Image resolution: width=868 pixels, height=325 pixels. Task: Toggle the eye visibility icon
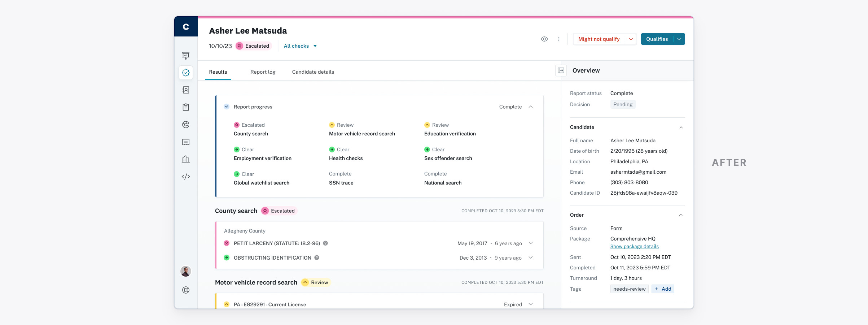click(x=544, y=39)
